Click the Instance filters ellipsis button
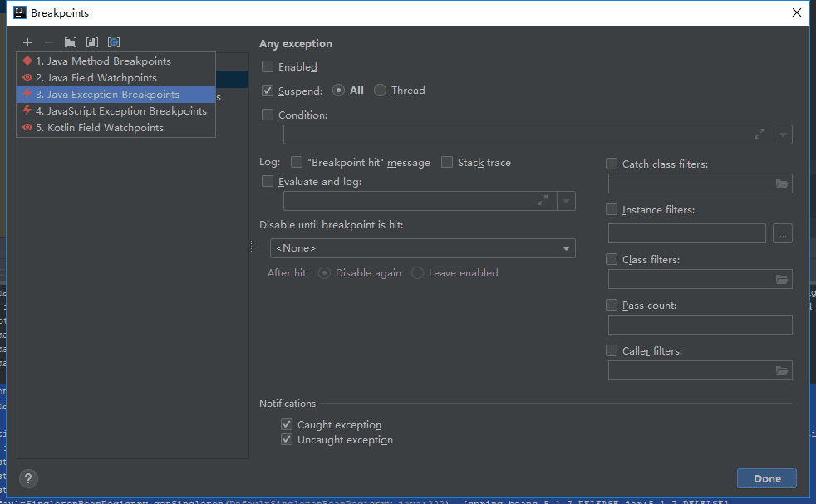 click(782, 234)
